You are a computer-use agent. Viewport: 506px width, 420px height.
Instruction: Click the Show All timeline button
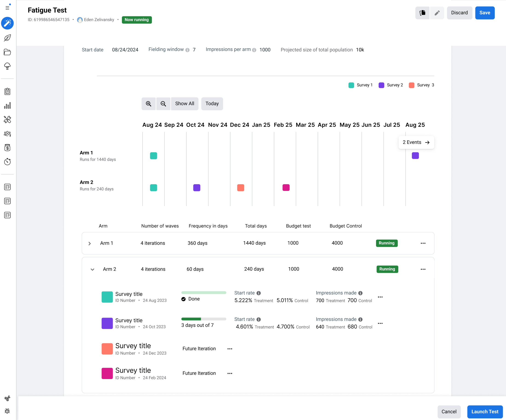[184, 104]
